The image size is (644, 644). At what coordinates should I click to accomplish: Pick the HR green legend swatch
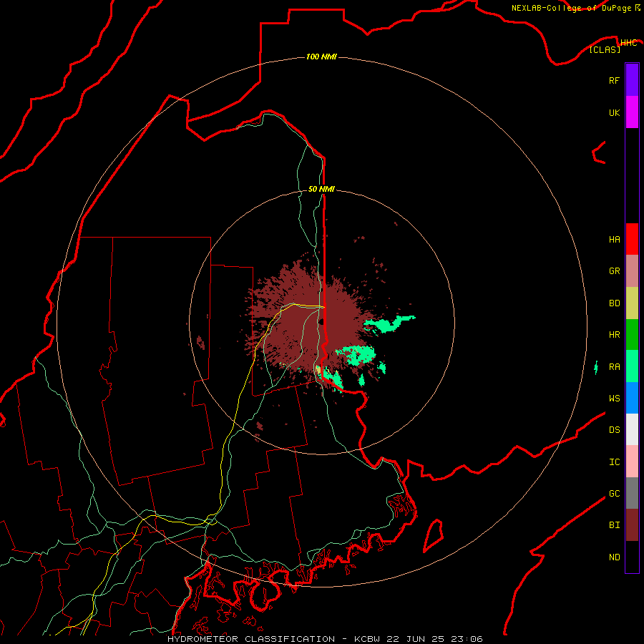[632, 335]
